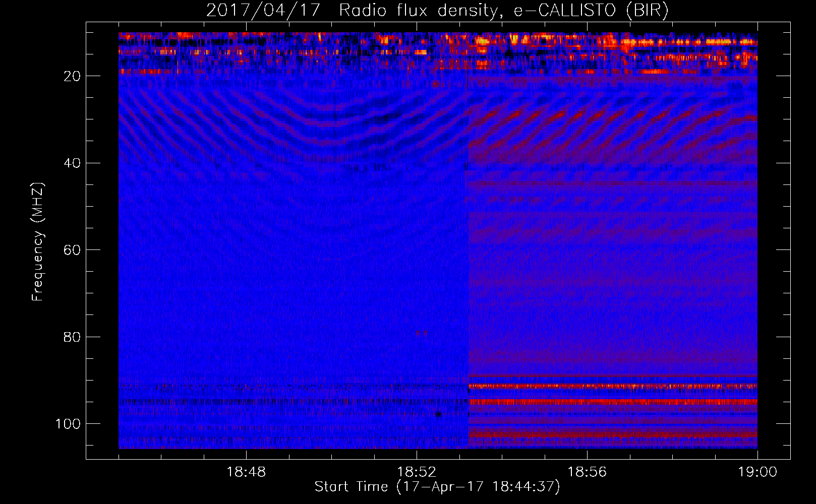Click the '80' frequency tick label

coord(73,337)
